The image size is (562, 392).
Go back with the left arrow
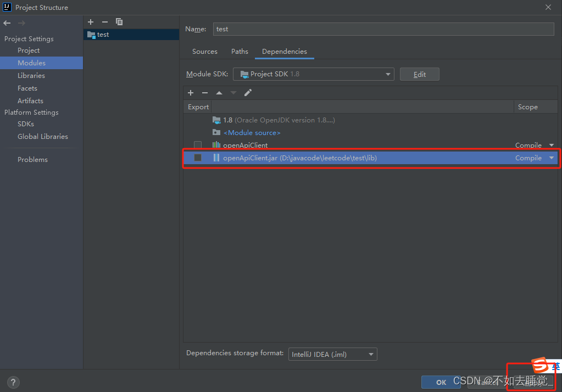7,23
